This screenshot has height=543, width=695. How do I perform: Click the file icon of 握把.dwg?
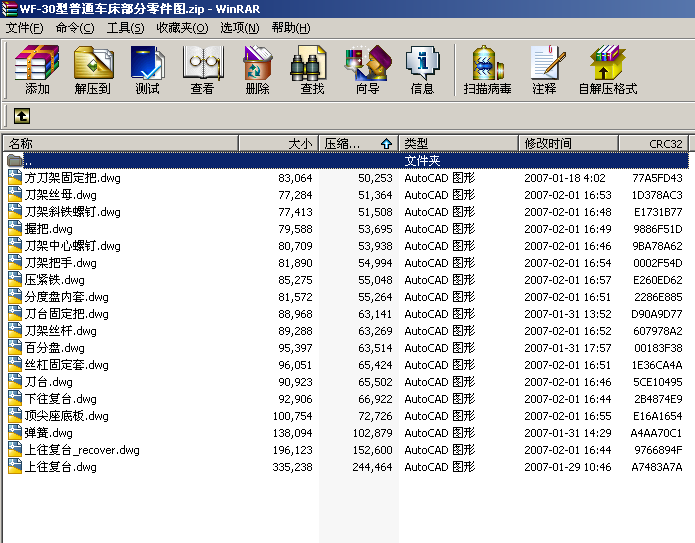[15, 228]
